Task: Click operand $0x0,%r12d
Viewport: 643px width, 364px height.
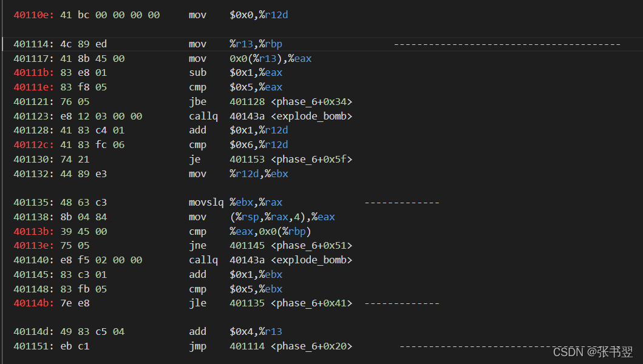Action: (x=259, y=15)
